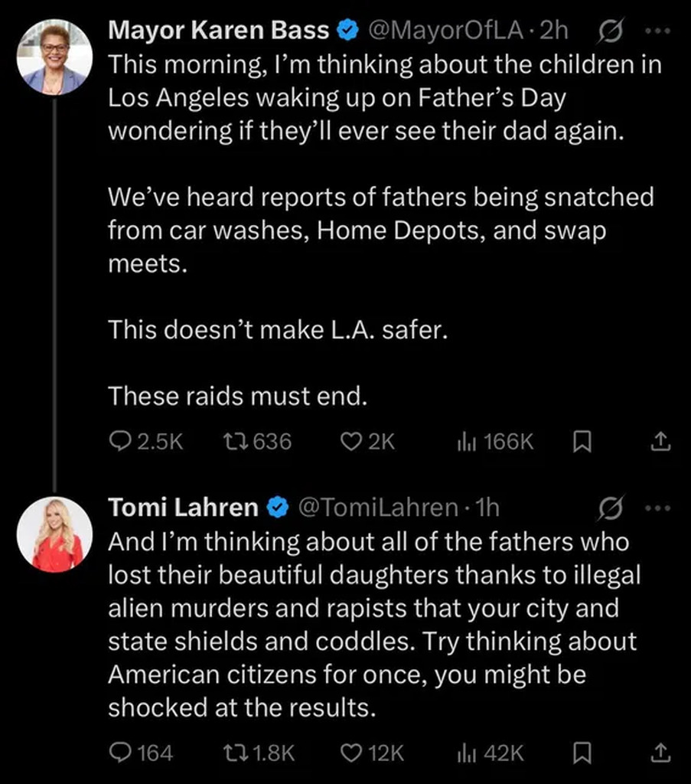Like Mayor Karen Bass's tweet
This screenshot has height=784, width=691.
pyautogui.click(x=350, y=441)
